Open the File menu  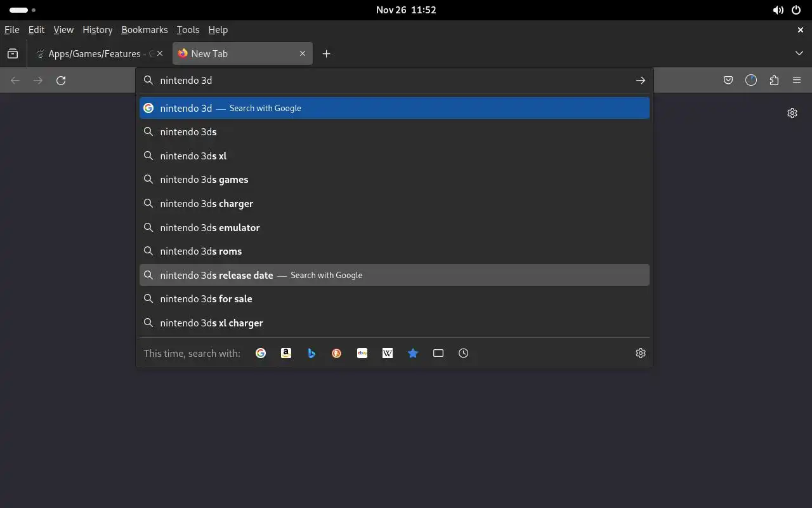[11, 30]
